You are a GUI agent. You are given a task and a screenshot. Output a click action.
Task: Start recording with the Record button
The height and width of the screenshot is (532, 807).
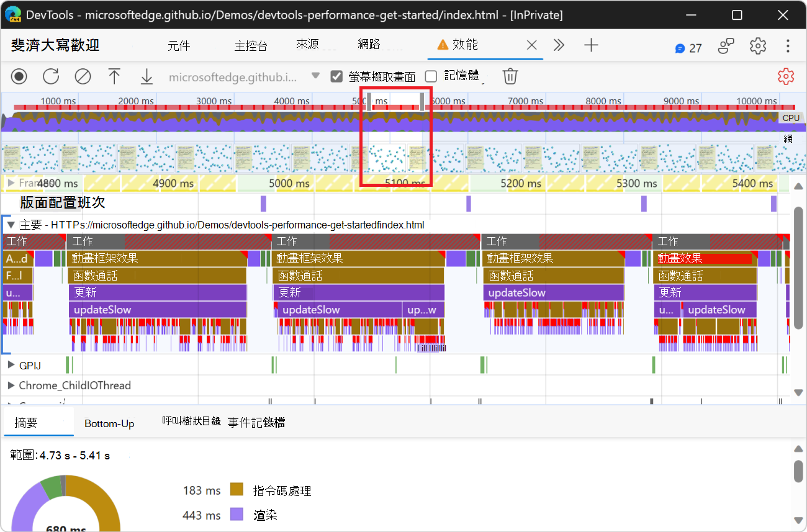coord(19,76)
